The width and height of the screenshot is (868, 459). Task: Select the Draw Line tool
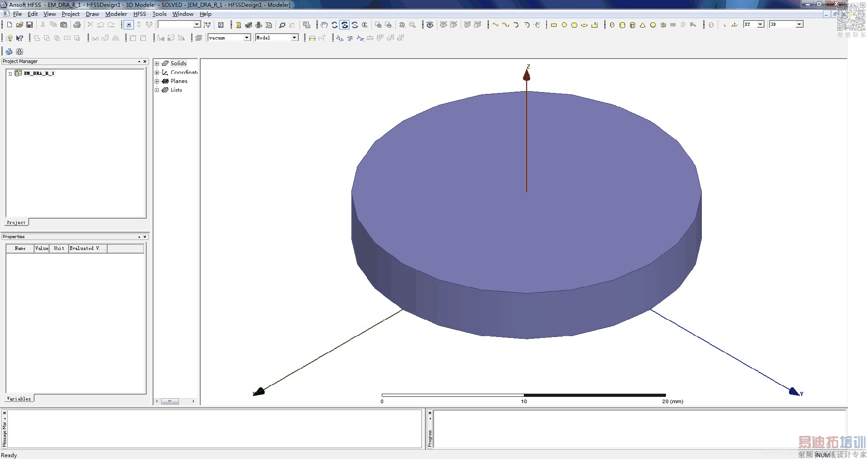click(495, 25)
